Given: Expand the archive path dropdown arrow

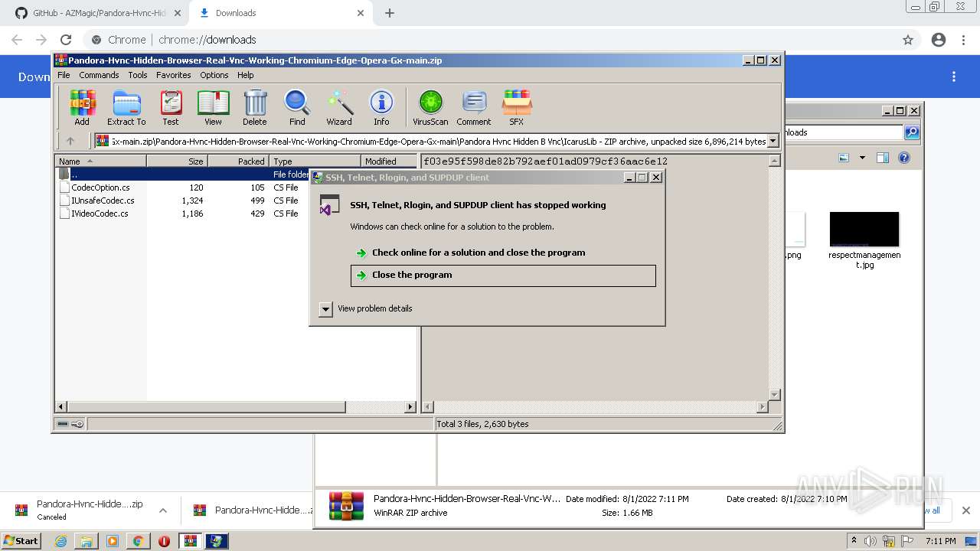Looking at the screenshot, I should [x=773, y=141].
